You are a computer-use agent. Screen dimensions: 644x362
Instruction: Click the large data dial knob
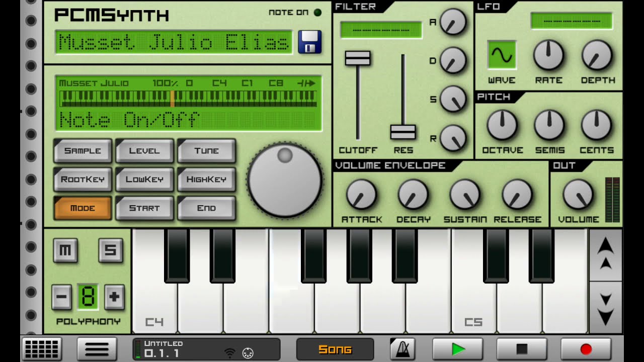(285, 180)
